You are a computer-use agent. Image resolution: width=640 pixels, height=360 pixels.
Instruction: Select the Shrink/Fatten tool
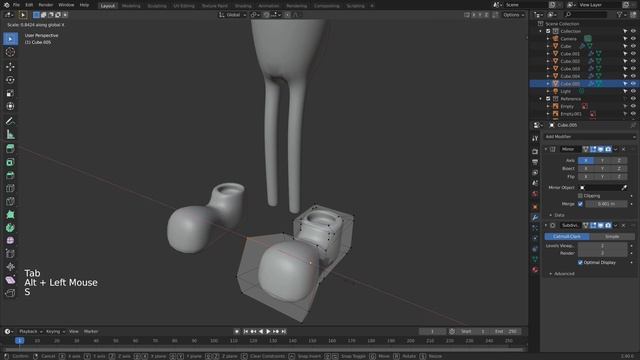(10, 267)
